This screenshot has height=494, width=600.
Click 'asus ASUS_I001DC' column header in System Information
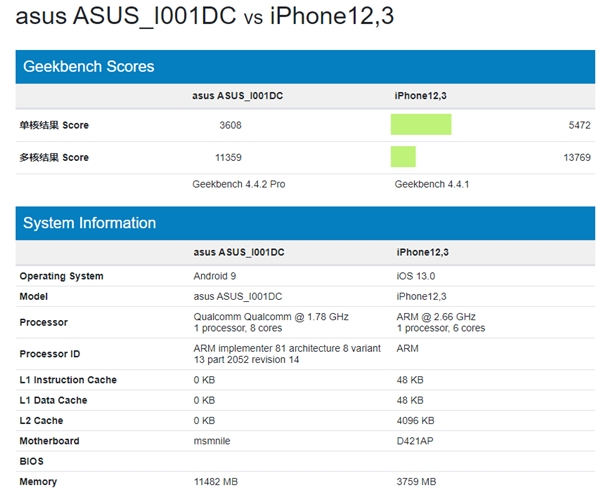[x=239, y=252]
